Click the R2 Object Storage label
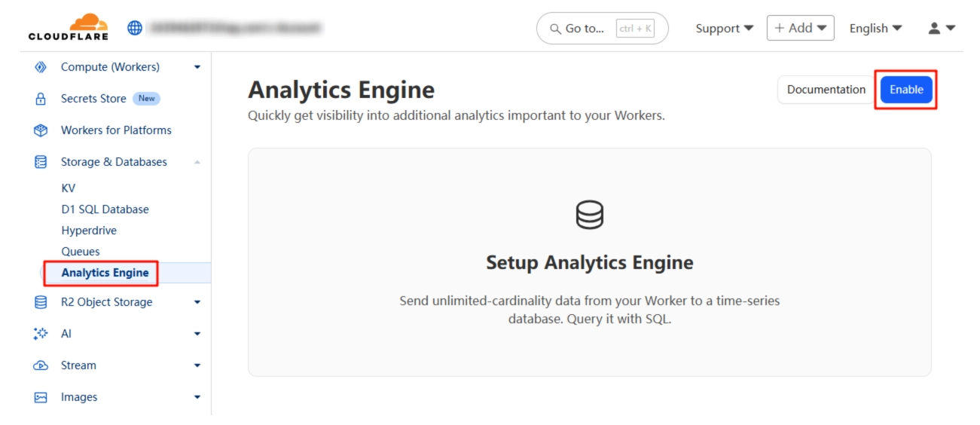980x425 pixels. pos(106,302)
